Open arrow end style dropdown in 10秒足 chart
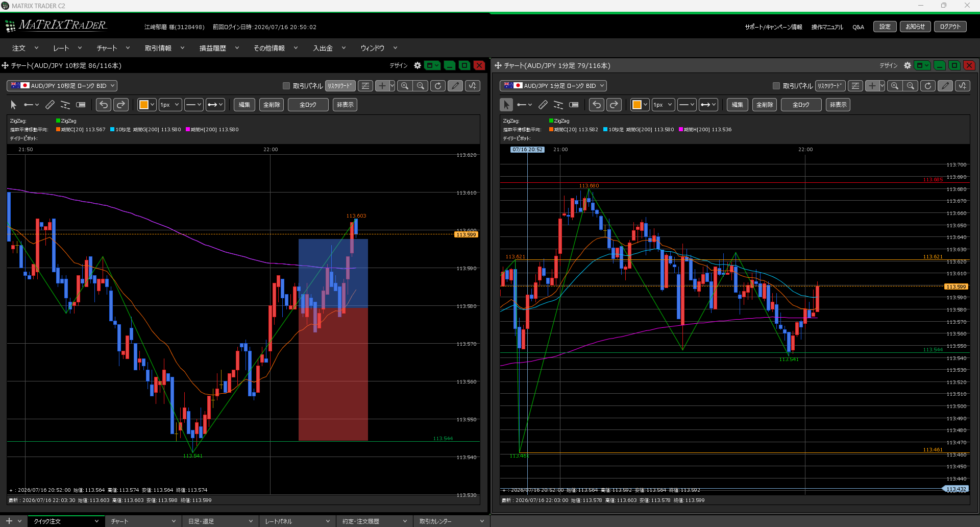The image size is (980, 527). pyautogui.click(x=215, y=105)
